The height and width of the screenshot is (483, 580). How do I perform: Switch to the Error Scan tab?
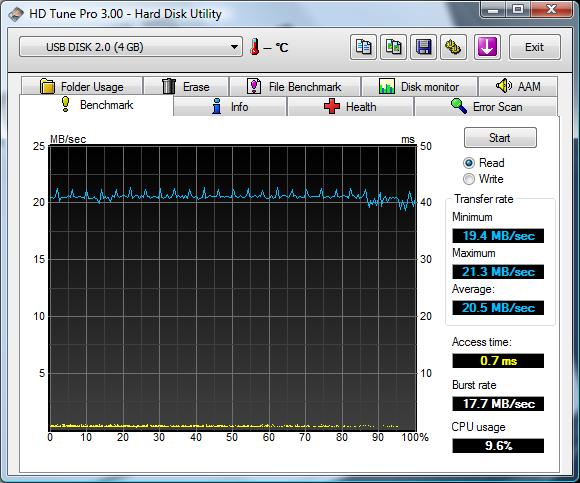coord(486,107)
